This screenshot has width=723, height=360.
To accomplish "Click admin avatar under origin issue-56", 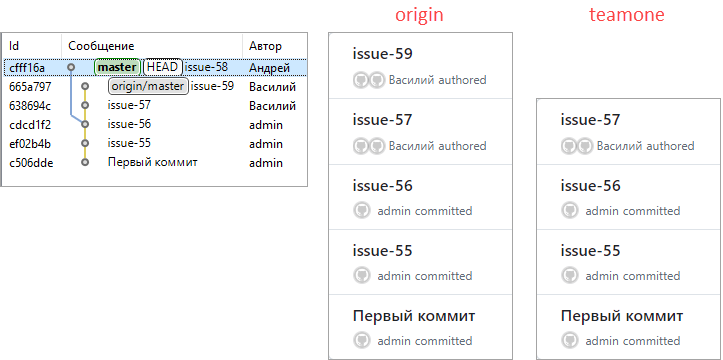I will pyautogui.click(x=362, y=211).
